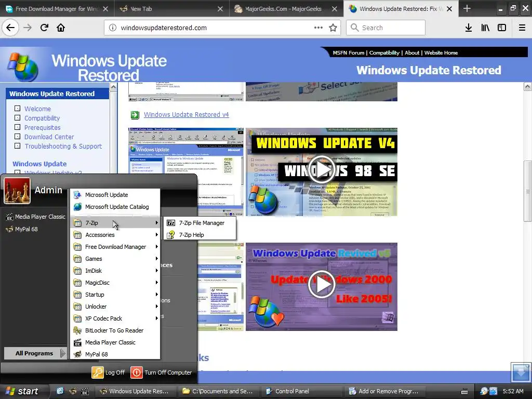Click the page vertical scrollbar thumb
This screenshot has height=399, width=532.
[x=528, y=191]
